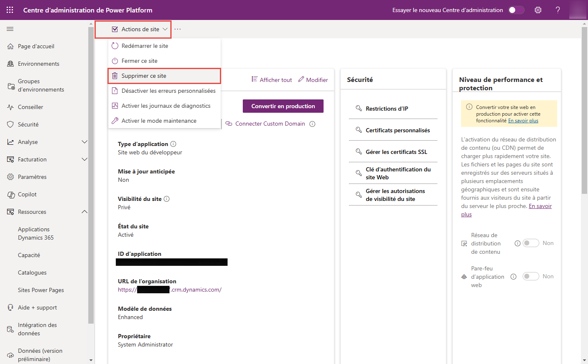Choose Activer le mode maintenance
Viewport: 588px width, 364px height.
coord(164,121)
